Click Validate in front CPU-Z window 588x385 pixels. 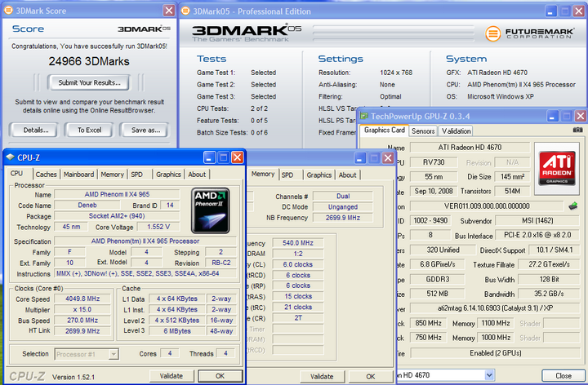(171, 376)
